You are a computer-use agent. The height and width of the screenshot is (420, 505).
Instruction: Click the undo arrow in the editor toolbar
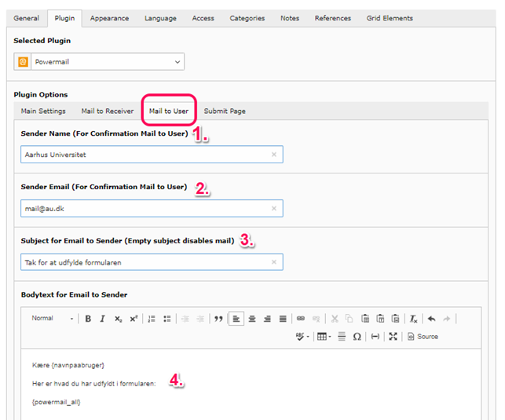[x=431, y=319]
